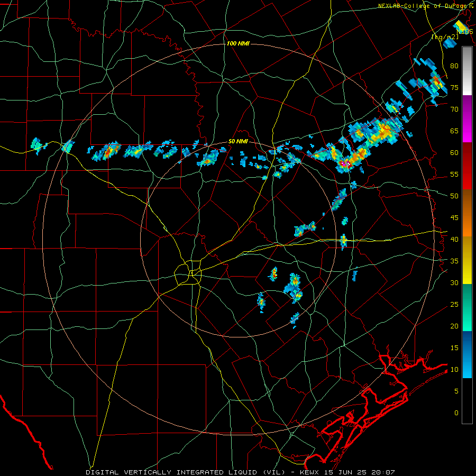The image size is (476, 476).
Task: Click the "50 NMI" range ring label
Action: click(x=238, y=142)
